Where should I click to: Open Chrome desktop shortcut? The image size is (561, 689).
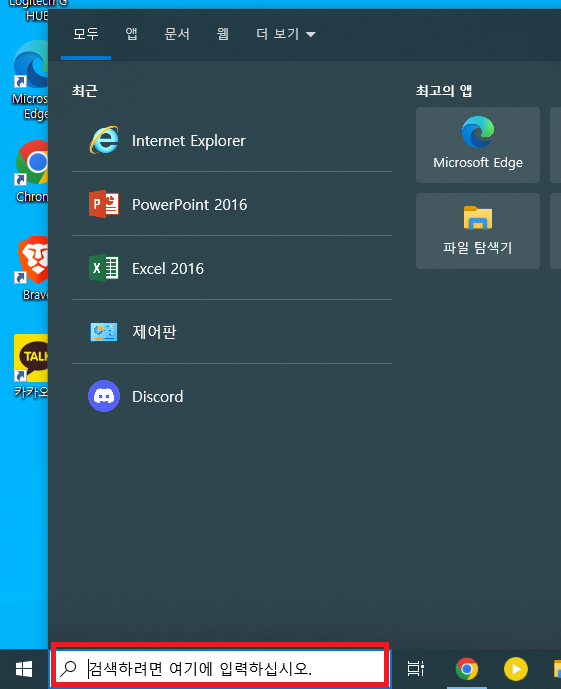pyautogui.click(x=31, y=171)
